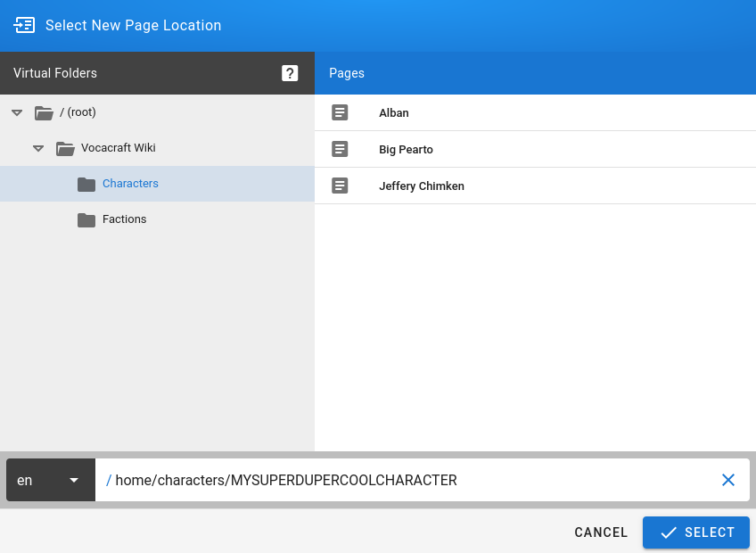Click the Select New Page Location header icon
This screenshot has height=553, width=756.
point(24,25)
